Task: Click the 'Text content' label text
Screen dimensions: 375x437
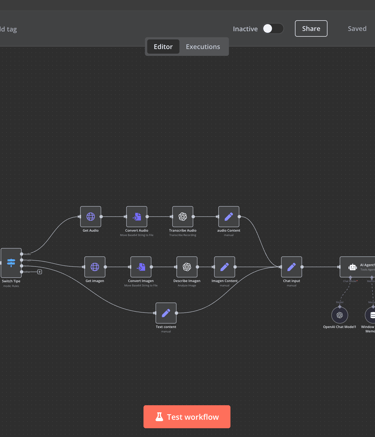Action: 166,327
